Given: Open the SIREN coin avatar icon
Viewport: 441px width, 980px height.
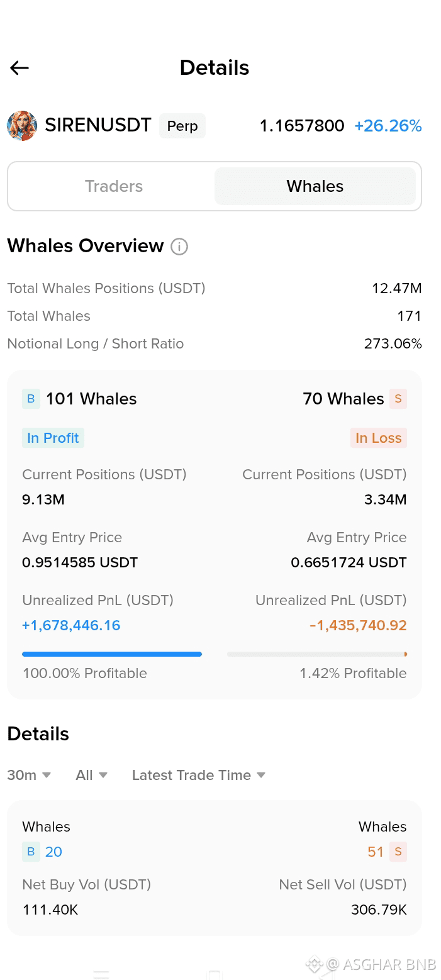Looking at the screenshot, I should [22, 126].
